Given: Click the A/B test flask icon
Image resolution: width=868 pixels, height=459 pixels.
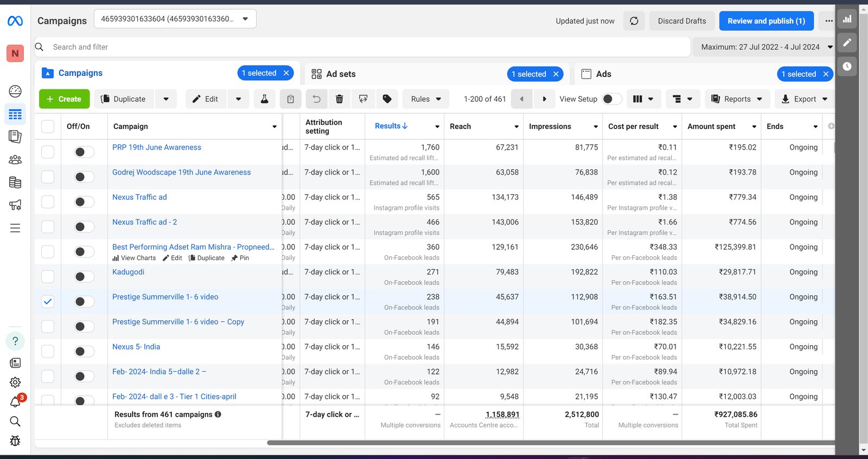Looking at the screenshot, I should click(264, 99).
